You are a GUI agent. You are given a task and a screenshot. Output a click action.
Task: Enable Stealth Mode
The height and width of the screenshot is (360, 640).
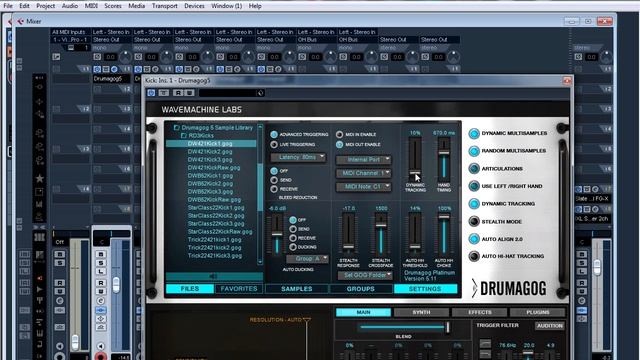(x=474, y=222)
